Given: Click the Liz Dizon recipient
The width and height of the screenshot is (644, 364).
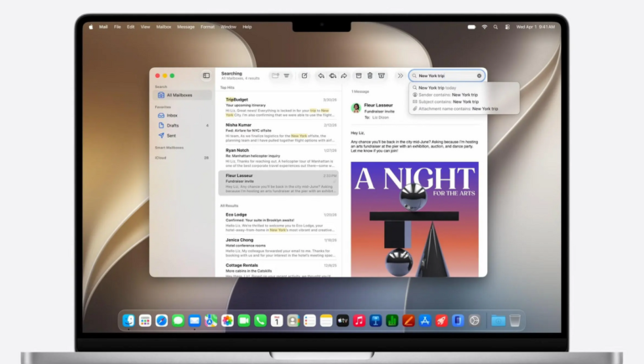Looking at the screenshot, I should click(x=381, y=117).
